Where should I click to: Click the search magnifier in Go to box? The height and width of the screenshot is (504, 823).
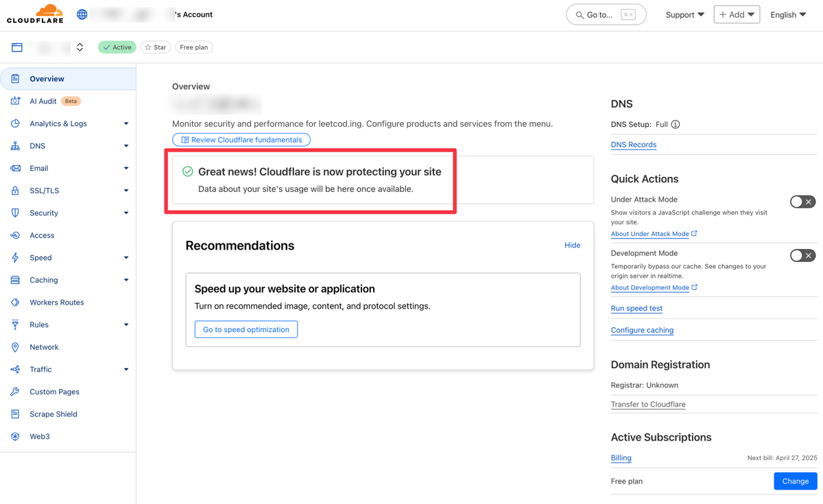580,14
